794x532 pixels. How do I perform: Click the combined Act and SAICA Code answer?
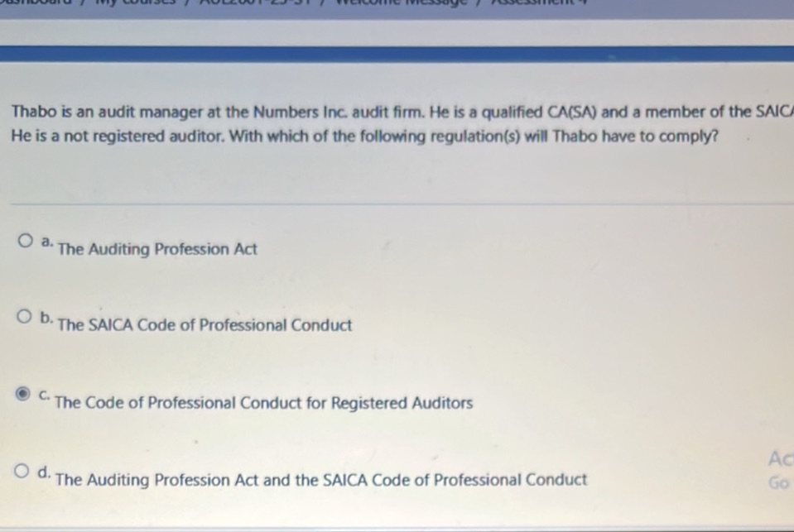[x=321, y=480]
